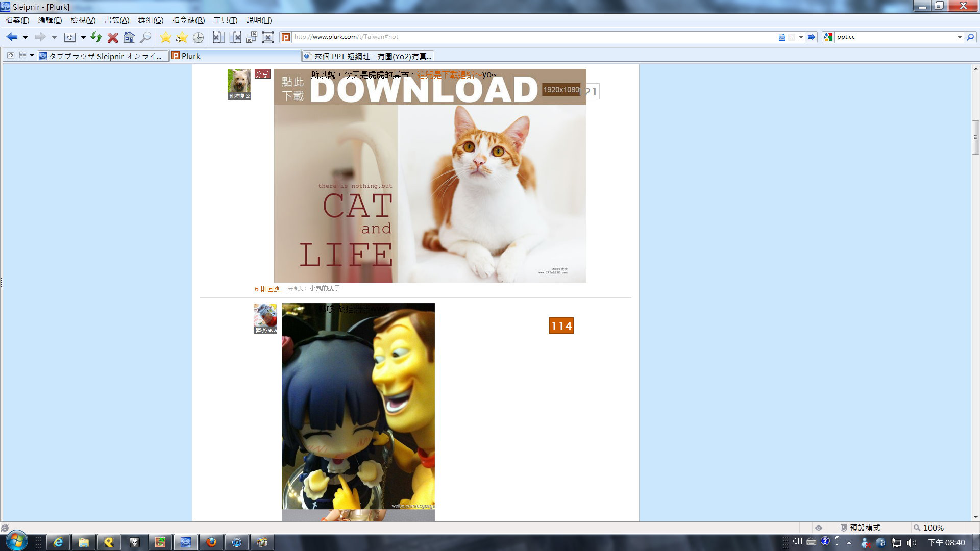Click the Google search engine icon

tap(828, 37)
